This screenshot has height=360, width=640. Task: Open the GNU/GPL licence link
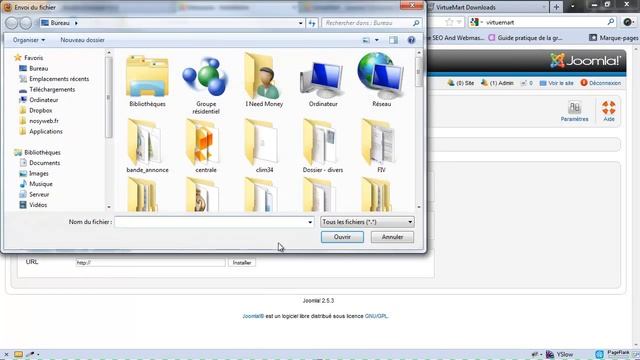376,316
